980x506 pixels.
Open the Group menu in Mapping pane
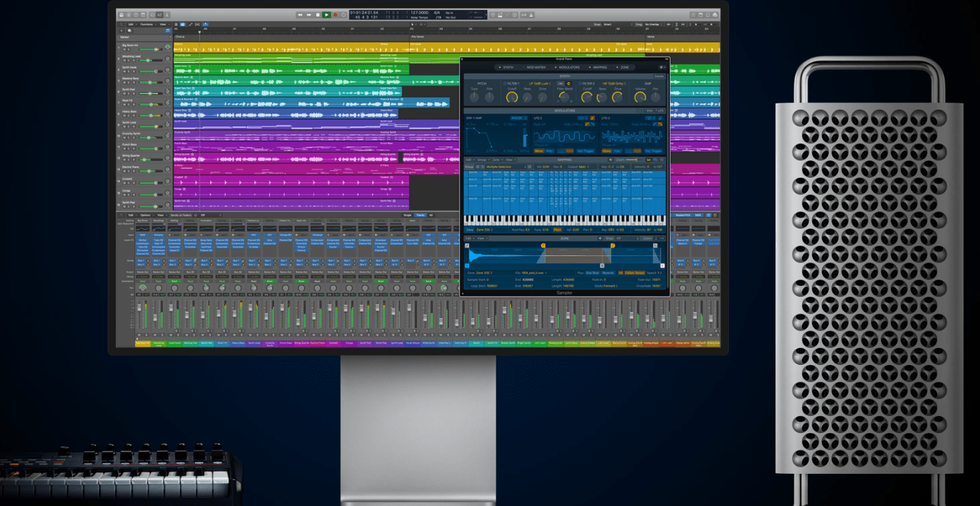(x=483, y=159)
